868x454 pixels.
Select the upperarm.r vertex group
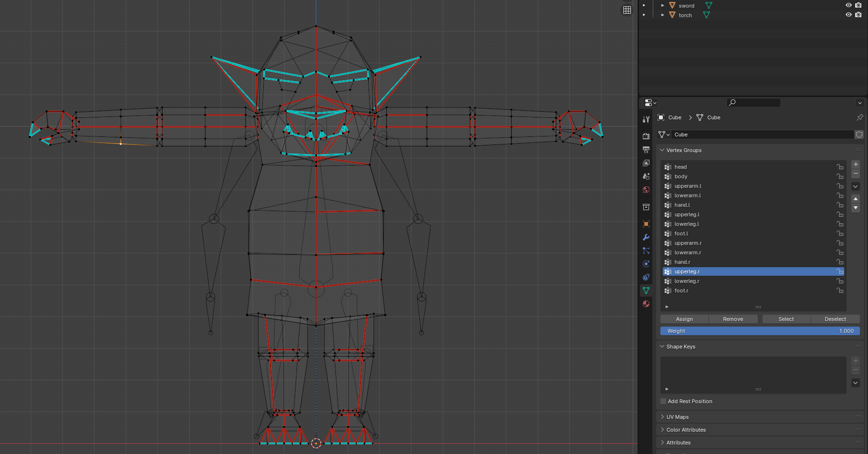pyautogui.click(x=753, y=243)
